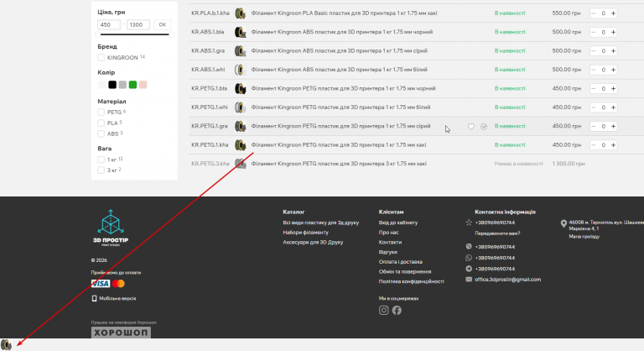Select the green color swatch filter
Image resolution: width=644 pixels, height=351 pixels.
click(132, 85)
